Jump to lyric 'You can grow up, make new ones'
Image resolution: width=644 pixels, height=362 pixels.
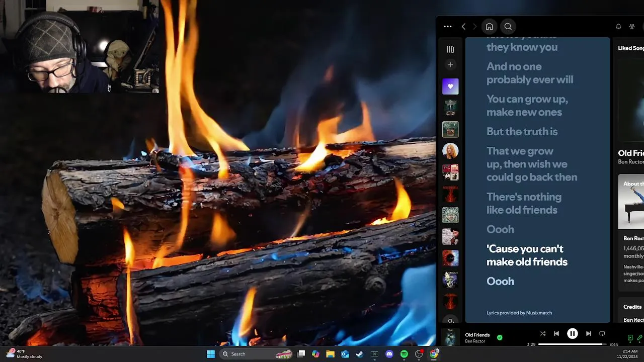(x=527, y=106)
